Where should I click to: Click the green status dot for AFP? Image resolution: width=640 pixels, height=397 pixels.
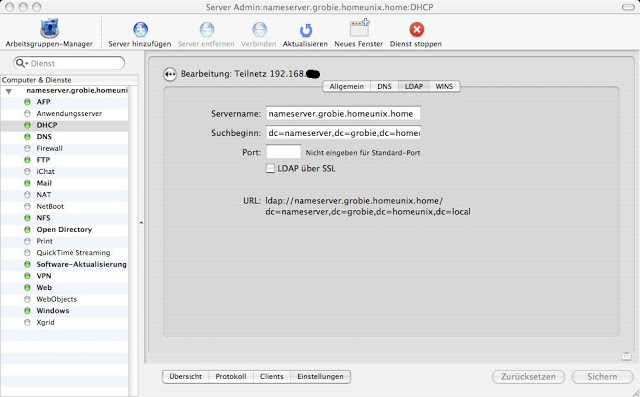coord(27,102)
